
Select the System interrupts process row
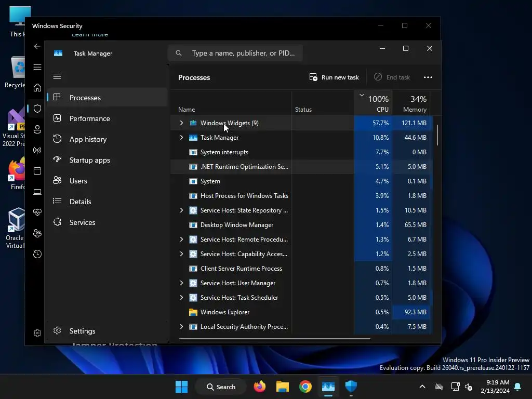point(301,152)
